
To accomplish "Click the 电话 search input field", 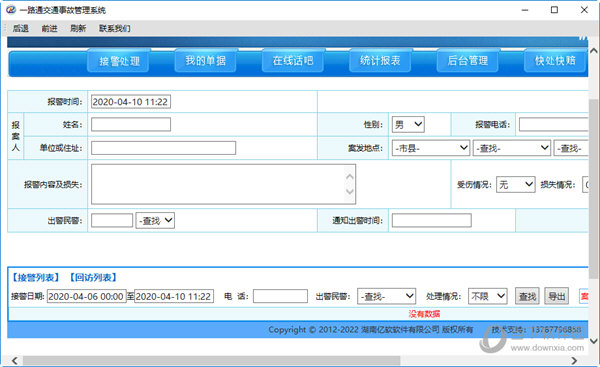I will click(x=280, y=296).
